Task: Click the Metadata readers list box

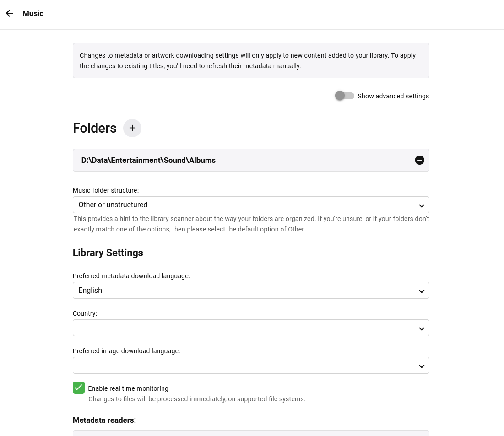Action: pos(251,433)
